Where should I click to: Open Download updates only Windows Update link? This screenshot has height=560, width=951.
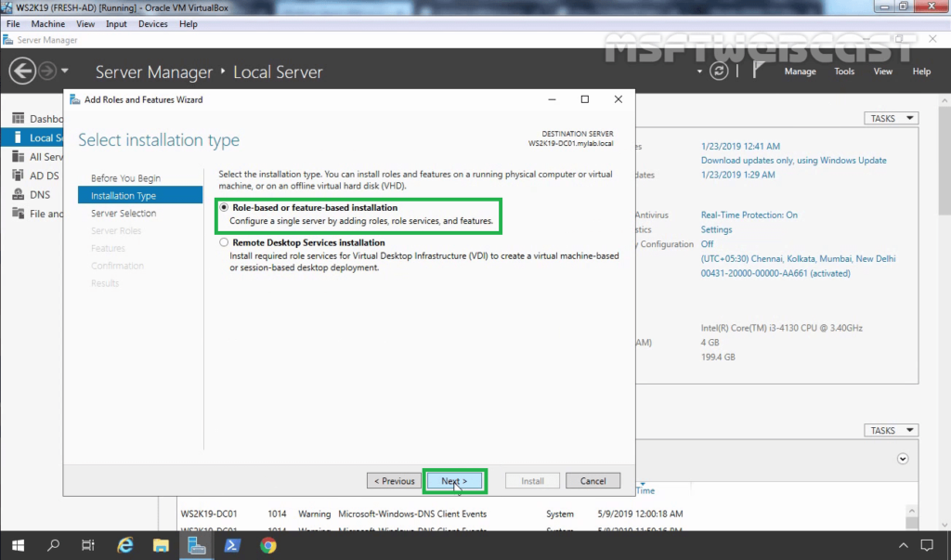pos(793,160)
